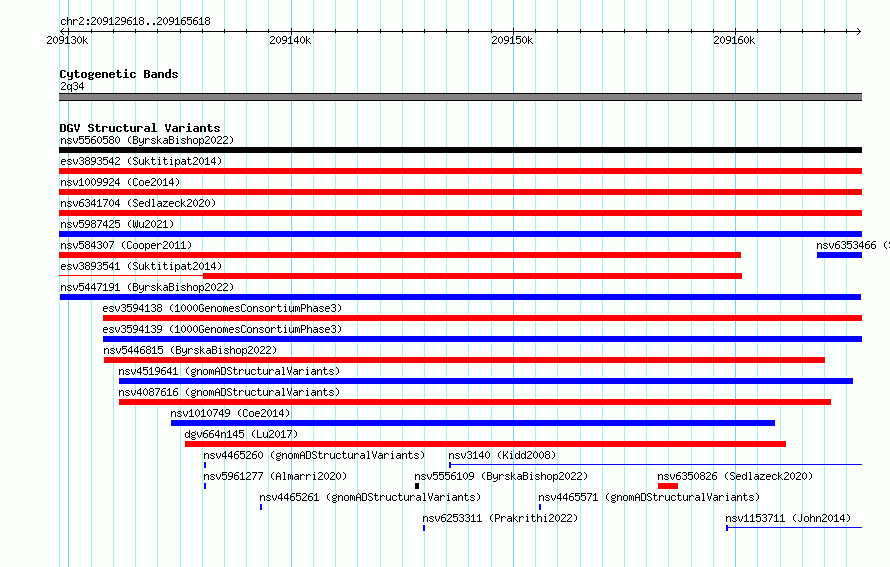Click the nsv1009924 (Coe2014) red bar
Viewport: 890px width, 567px height.
(460, 192)
